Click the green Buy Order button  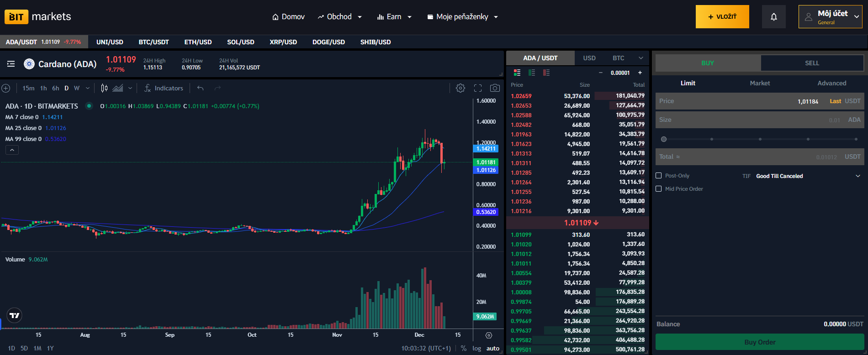coord(760,342)
